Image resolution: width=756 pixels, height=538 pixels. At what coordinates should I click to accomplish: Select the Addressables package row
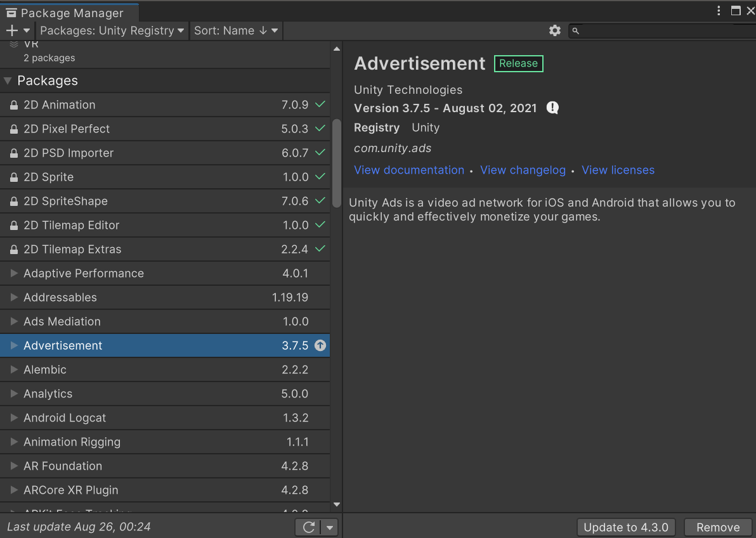[165, 297]
